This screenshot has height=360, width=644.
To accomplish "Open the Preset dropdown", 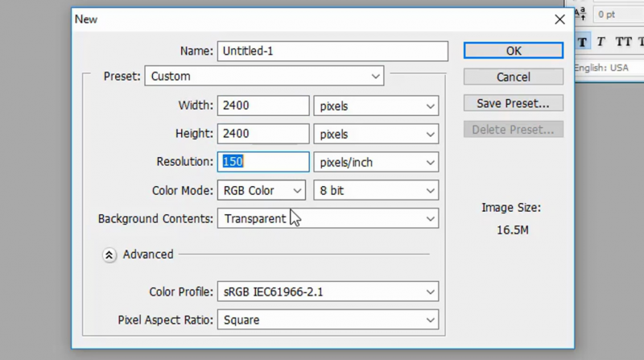I will pos(264,77).
